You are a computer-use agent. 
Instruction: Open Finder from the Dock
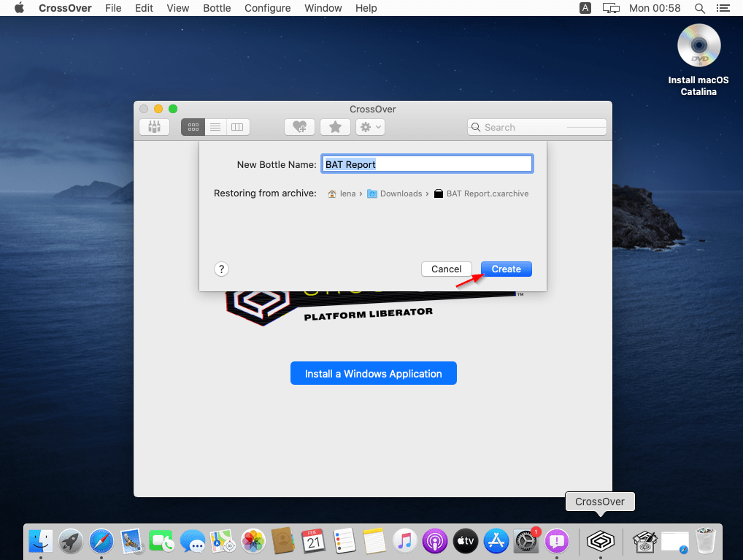click(x=41, y=541)
